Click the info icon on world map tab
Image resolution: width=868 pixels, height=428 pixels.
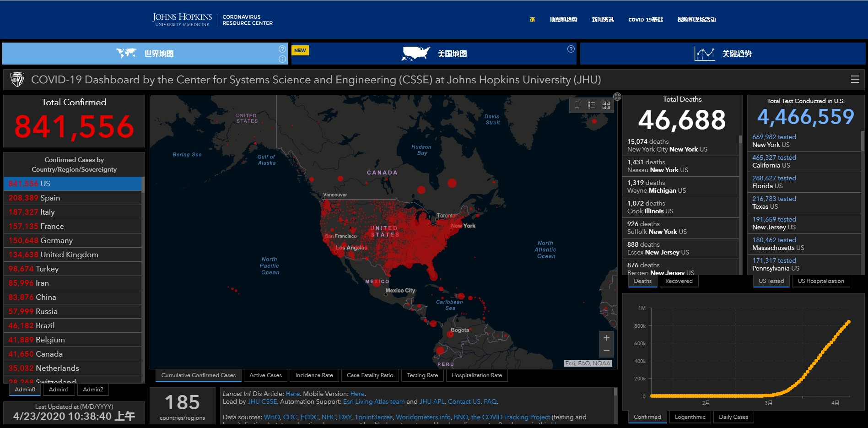tap(282, 59)
